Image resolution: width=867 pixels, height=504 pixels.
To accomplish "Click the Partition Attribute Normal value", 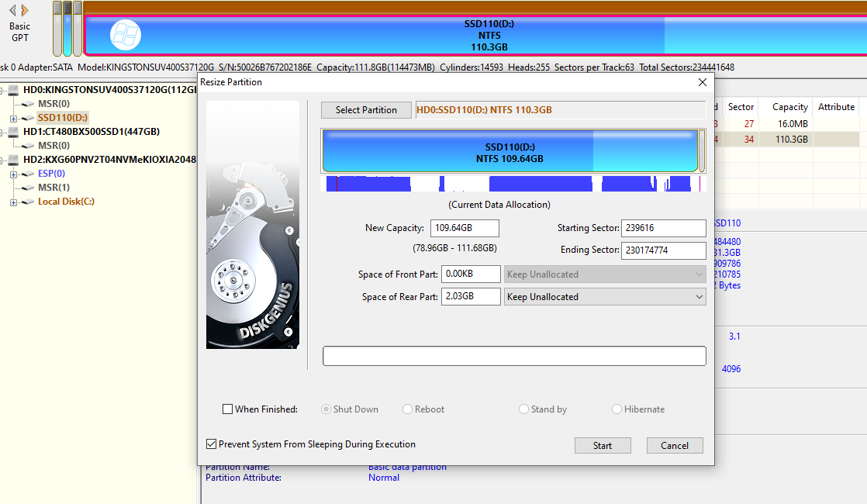I will [384, 478].
